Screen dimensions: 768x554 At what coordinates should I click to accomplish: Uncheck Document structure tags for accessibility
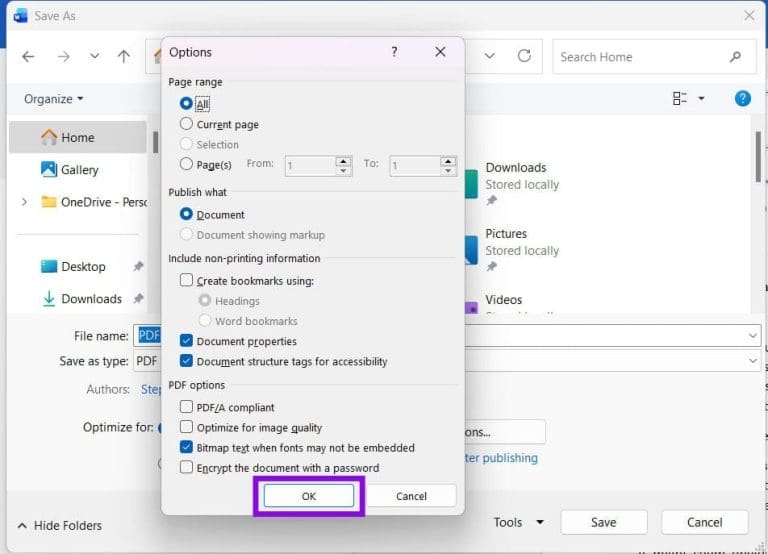coord(186,361)
